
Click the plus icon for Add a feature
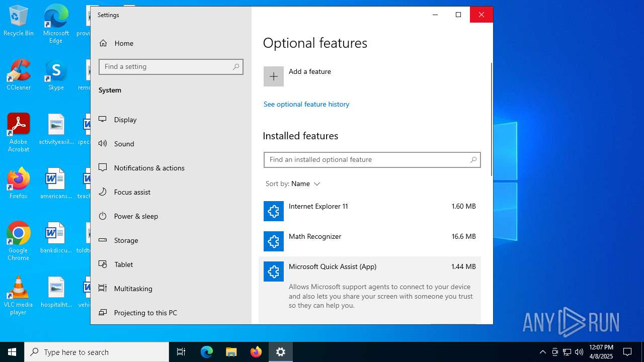point(274,76)
